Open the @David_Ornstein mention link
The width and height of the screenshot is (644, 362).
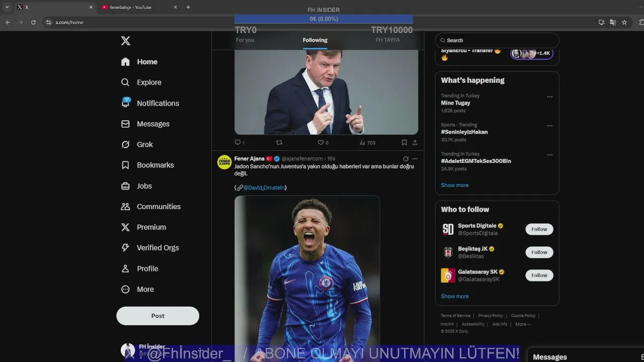point(264,188)
